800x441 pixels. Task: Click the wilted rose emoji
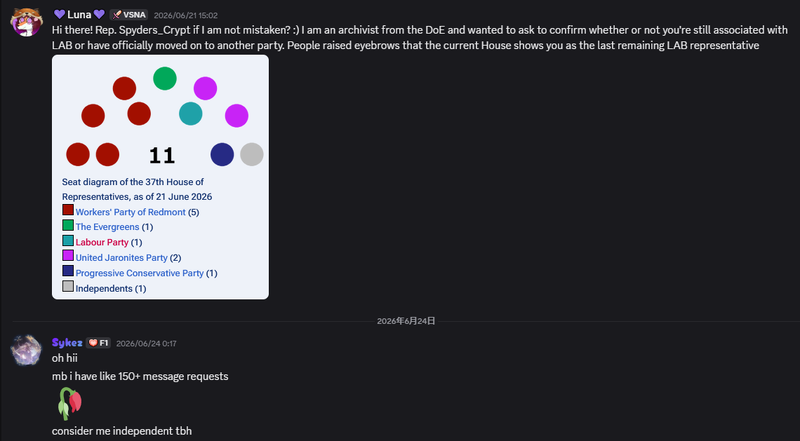pos(69,404)
